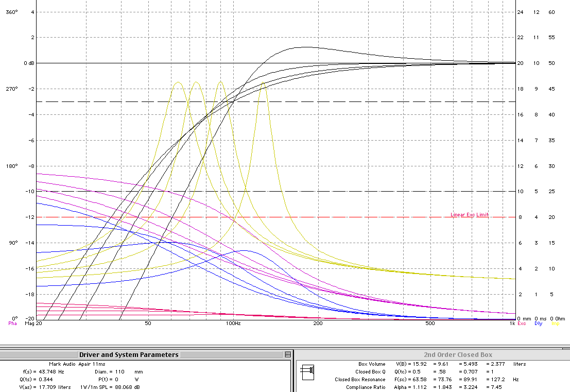Viewport: 570px width, 392px height.
Task: Click the 'Mag 20' axis label
Action: 33,323
